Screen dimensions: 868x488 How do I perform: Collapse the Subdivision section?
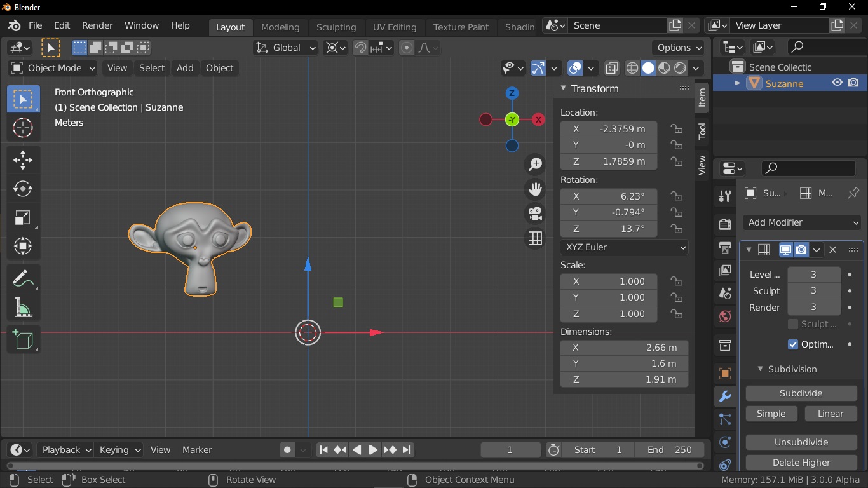(760, 369)
